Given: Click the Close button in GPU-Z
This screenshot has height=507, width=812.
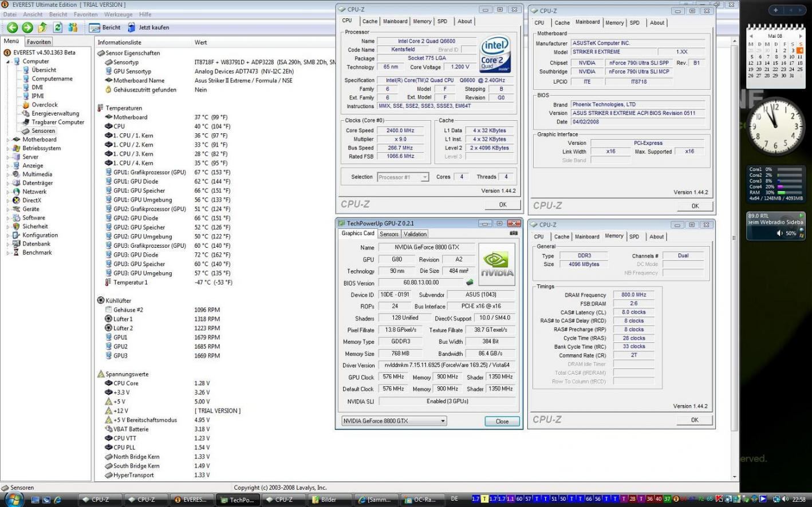Looking at the screenshot, I should (x=502, y=421).
